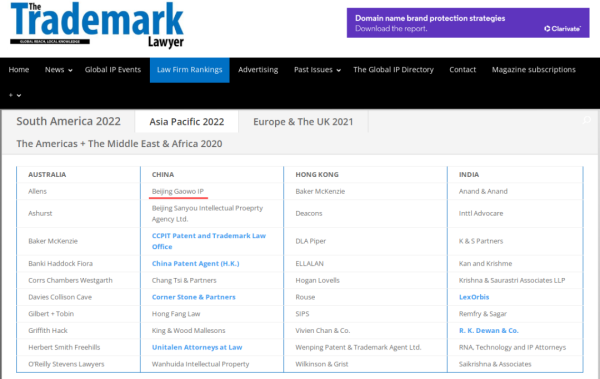The width and height of the screenshot is (600, 379).
Task: Expand the Past Issues dropdown menu
Action: (x=317, y=70)
